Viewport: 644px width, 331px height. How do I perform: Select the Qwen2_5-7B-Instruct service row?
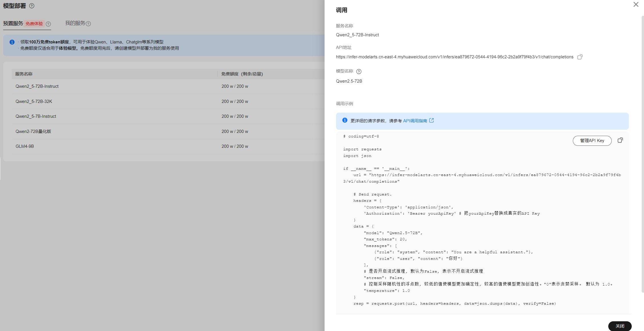pyautogui.click(x=168, y=116)
